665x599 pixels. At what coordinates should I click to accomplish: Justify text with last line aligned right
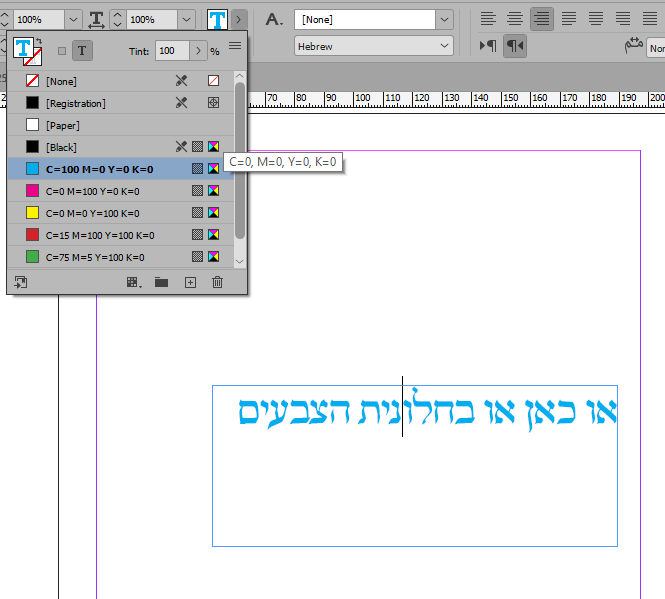623,19
